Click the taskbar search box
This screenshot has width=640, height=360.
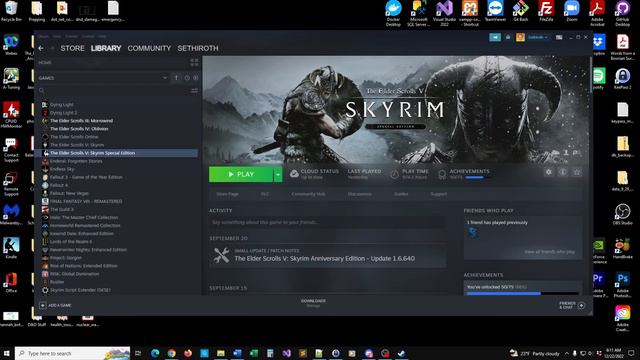pyautogui.click(x=73, y=353)
